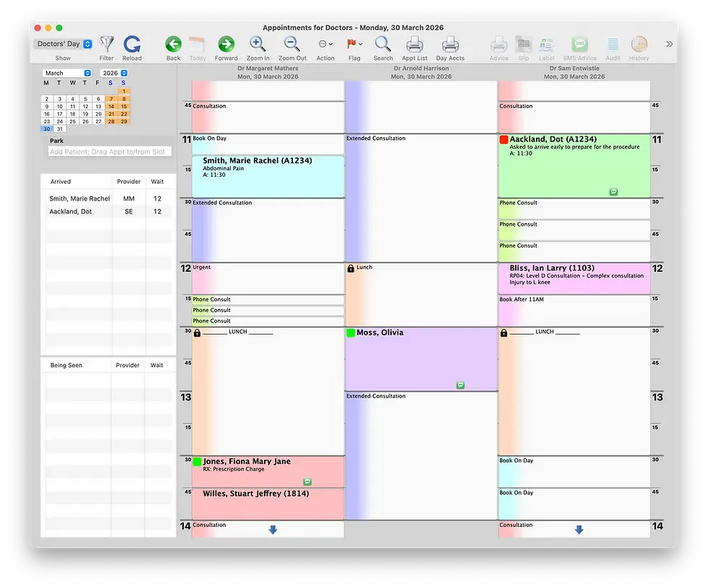Viewport: 707px width, 588px height.
Task: Click red status square on Aackland appointment
Action: coord(504,139)
